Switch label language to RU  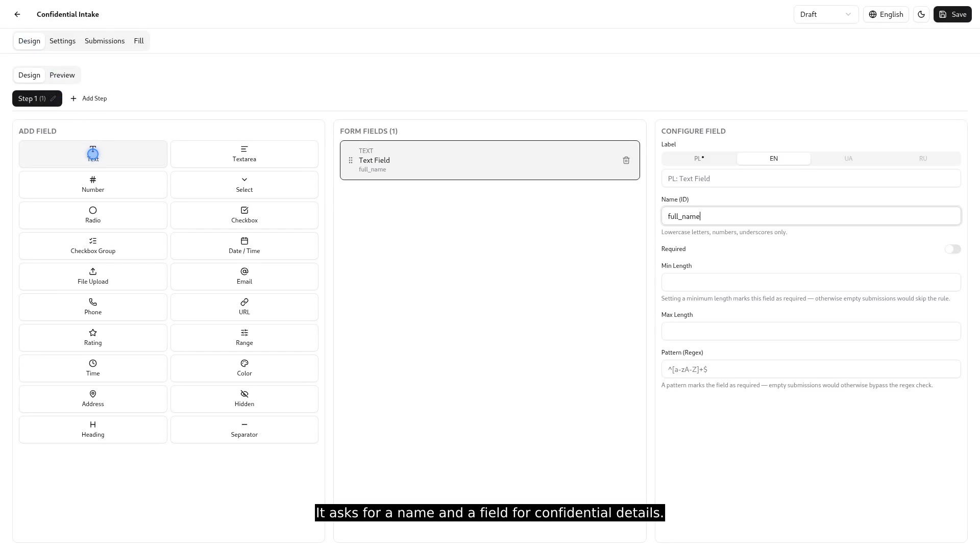pyautogui.click(x=923, y=159)
